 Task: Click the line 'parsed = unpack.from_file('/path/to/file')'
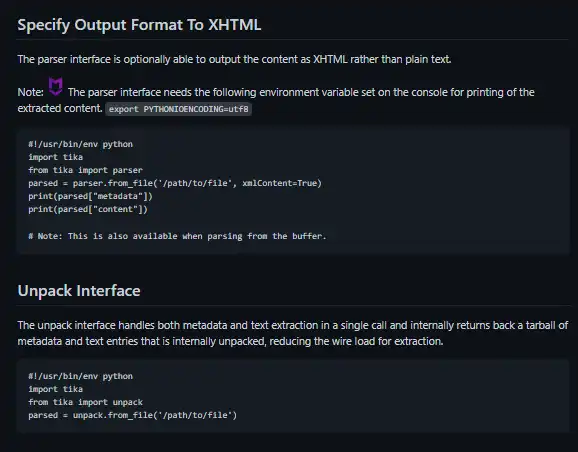(x=132, y=415)
